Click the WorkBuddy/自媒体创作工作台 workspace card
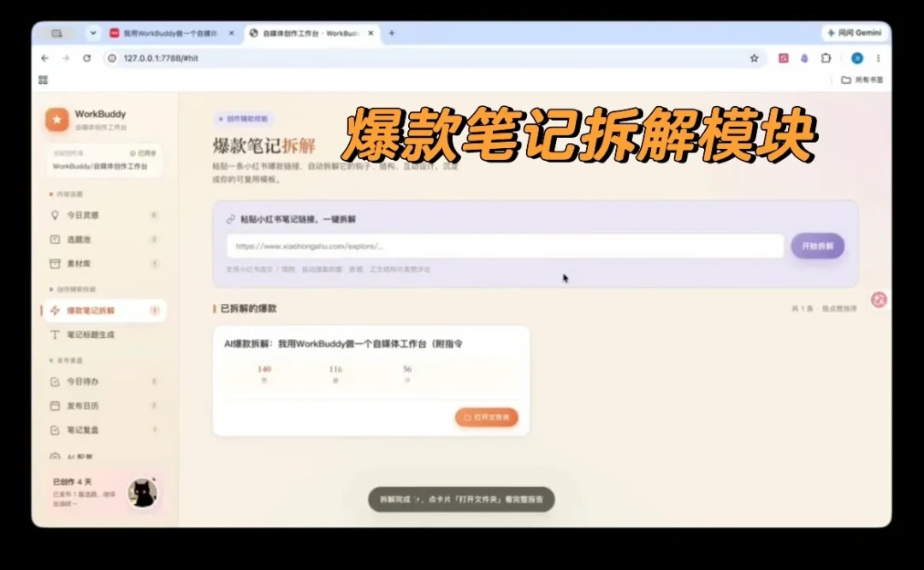Viewport: 924px width, 570px height. [x=104, y=160]
